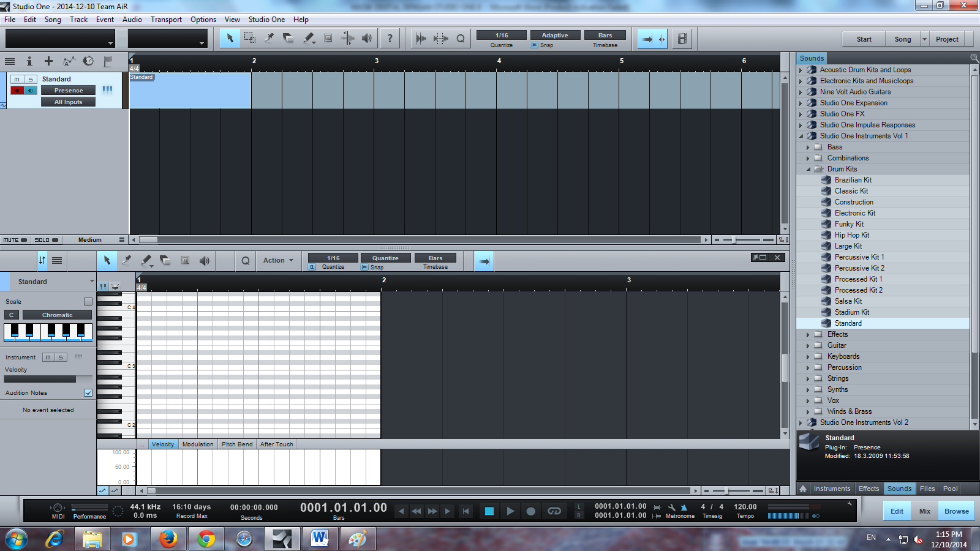Switch to Effects browser tab
The height and width of the screenshot is (551, 980).
869,489
